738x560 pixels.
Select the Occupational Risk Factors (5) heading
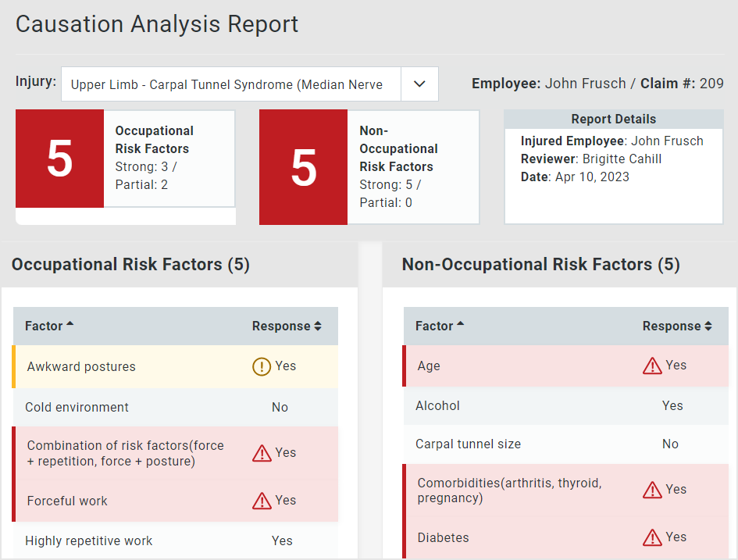(x=130, y=265)
